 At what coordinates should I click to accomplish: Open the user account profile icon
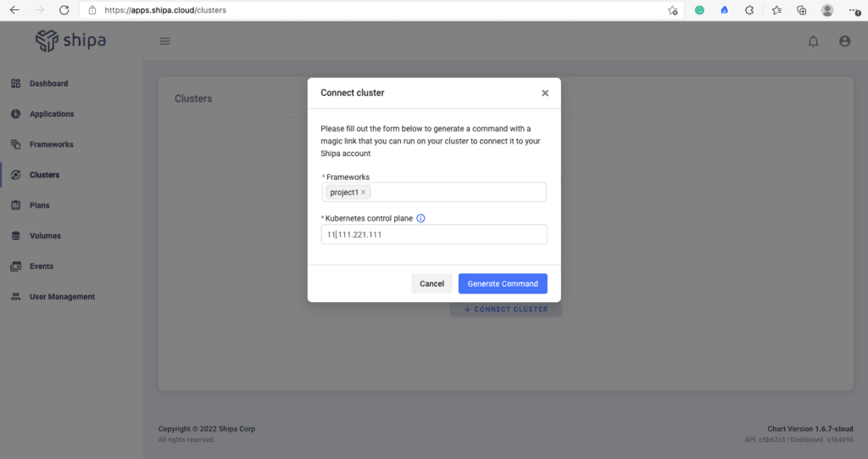(x=844, y=41)
